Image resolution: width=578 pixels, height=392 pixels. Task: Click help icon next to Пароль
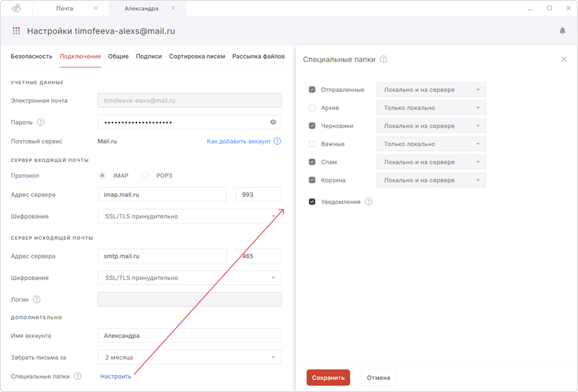pyautogui.click(x=41, y=122)
